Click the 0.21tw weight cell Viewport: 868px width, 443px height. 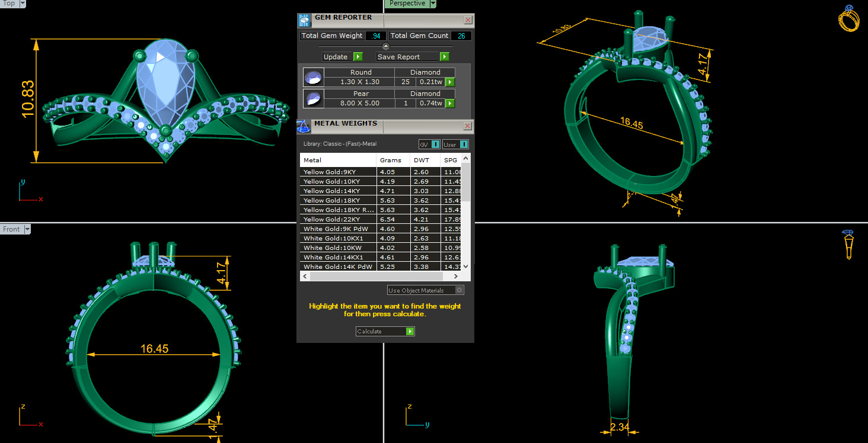(x=430, y=82)
